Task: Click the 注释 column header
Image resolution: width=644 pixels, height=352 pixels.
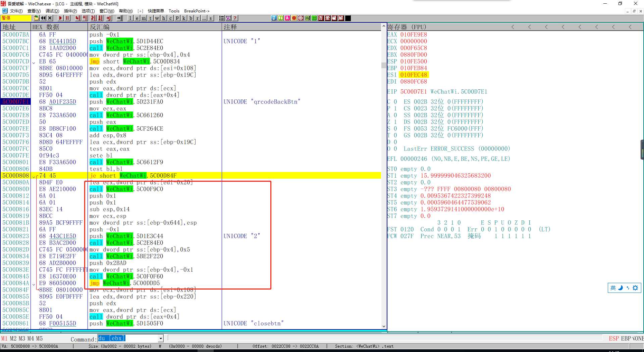Action: click(x=301, y=27)
